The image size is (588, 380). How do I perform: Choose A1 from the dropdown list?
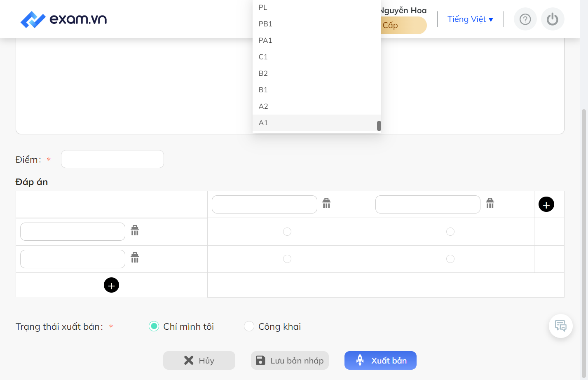(x=316, y=123)
